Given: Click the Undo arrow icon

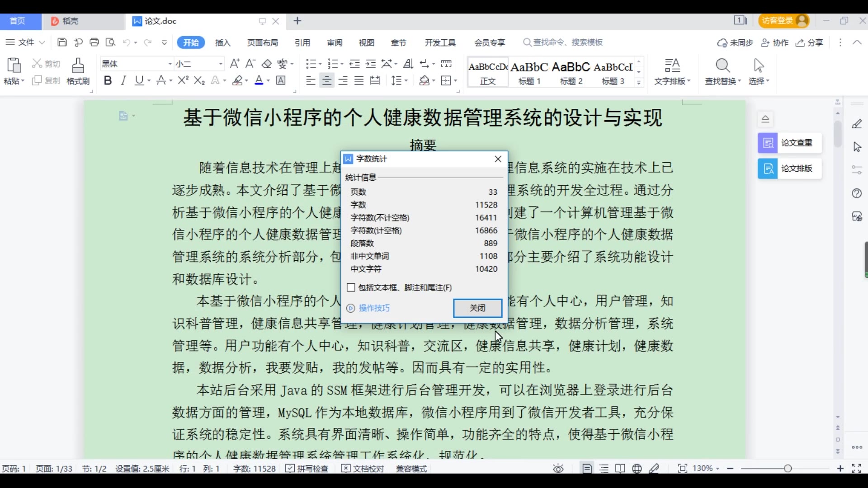Looking at the screenshot, I should pyautogui.click(x=127, y=42).
